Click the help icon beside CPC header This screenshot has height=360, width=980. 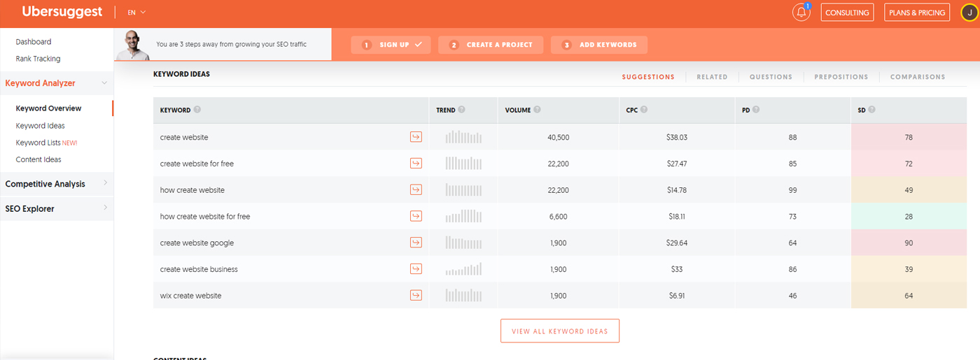[x=643, y=110]
